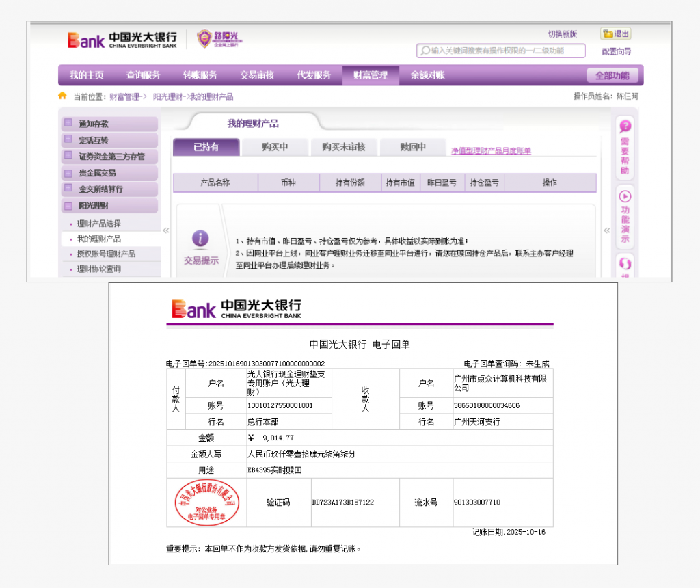Click the 需要帮助 question mark icon
Image resolution: width=700 pixels, height=588 pixels.
pos(625,126)
